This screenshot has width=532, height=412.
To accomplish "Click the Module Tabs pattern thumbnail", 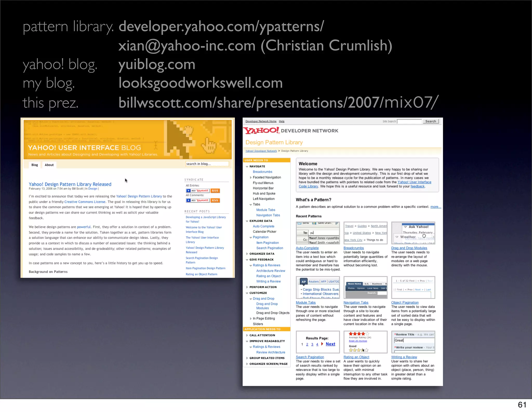I will [x=318, y=287].
